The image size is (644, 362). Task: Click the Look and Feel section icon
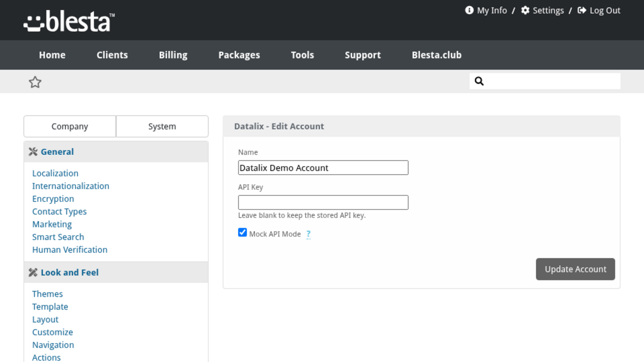33,273
